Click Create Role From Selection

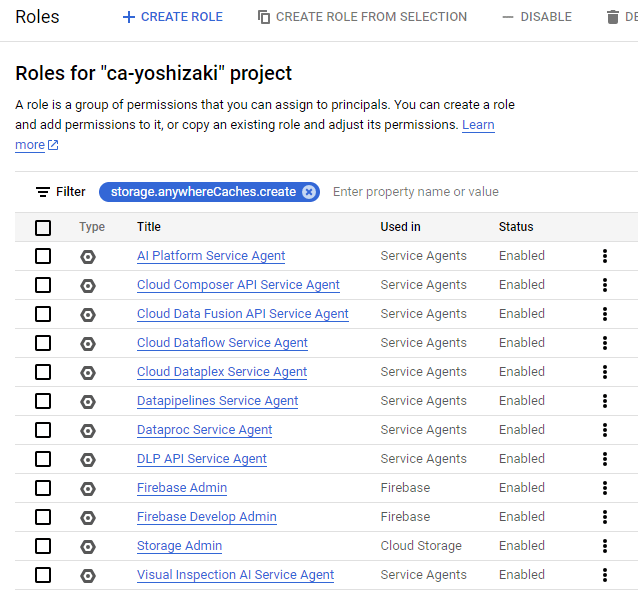pos(362,17)
